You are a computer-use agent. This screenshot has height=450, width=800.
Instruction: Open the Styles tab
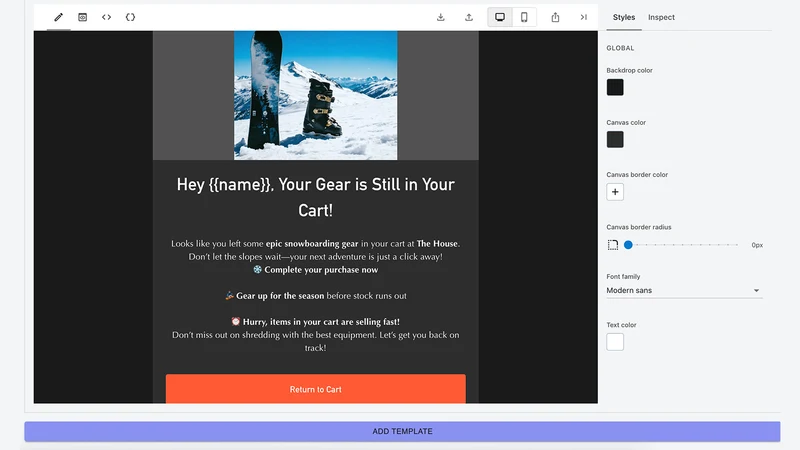pyautogui.click(x=623, y=17)
